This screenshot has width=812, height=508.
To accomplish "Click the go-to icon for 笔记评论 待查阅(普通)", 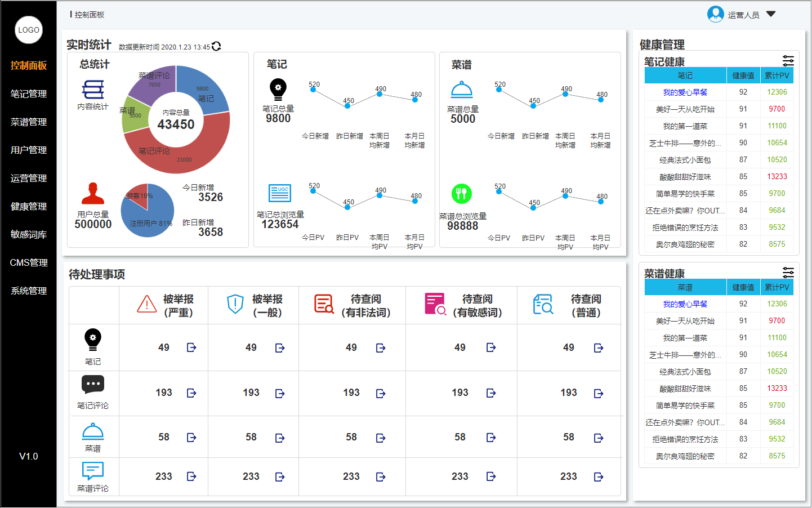I will tap(599, 393).
